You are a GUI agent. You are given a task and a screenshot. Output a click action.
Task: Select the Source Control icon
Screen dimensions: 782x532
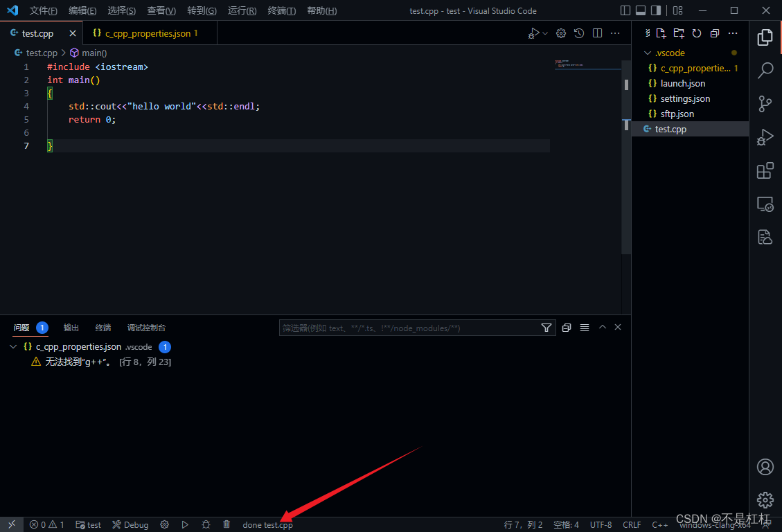765,104
